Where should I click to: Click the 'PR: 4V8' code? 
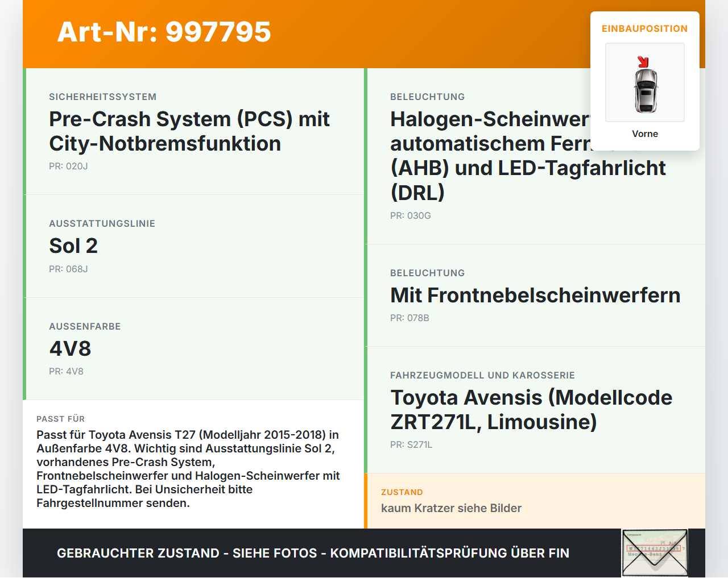(x=66, y=371)
